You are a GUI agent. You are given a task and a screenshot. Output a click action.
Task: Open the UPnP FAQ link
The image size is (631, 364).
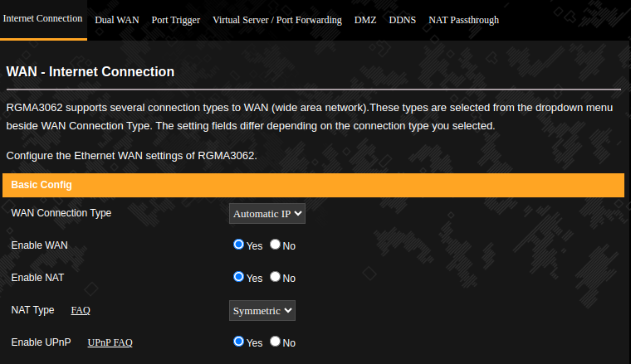tap(110, 342)
